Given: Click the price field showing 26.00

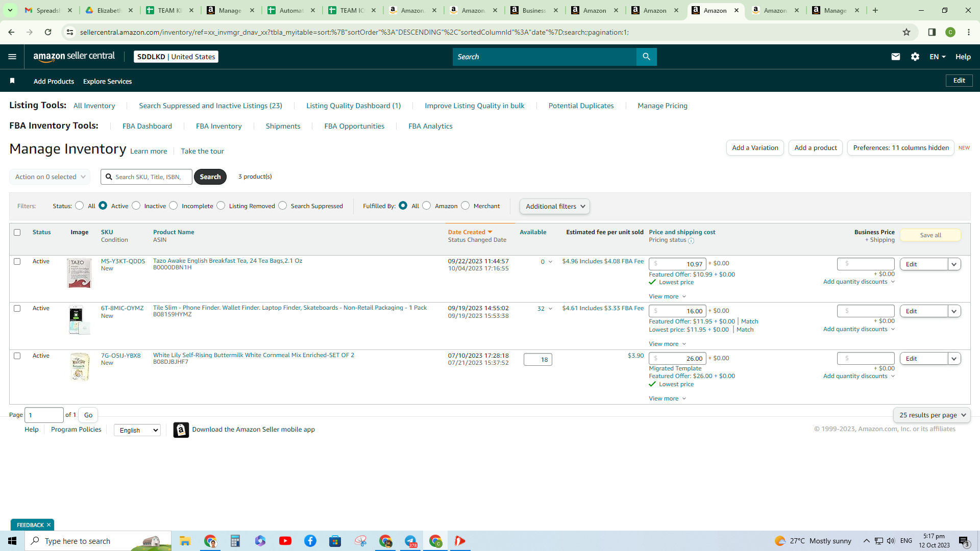Looking at the screenshot, I should [677, 359].
